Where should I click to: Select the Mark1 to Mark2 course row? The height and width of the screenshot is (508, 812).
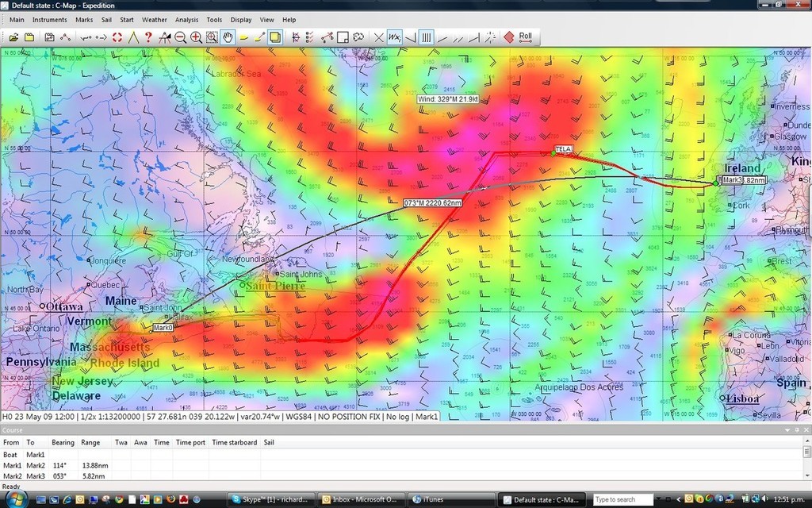point(402,465)
